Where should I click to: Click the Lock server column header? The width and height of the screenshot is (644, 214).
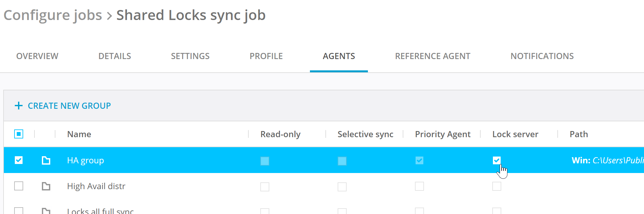tap(515, 134)
